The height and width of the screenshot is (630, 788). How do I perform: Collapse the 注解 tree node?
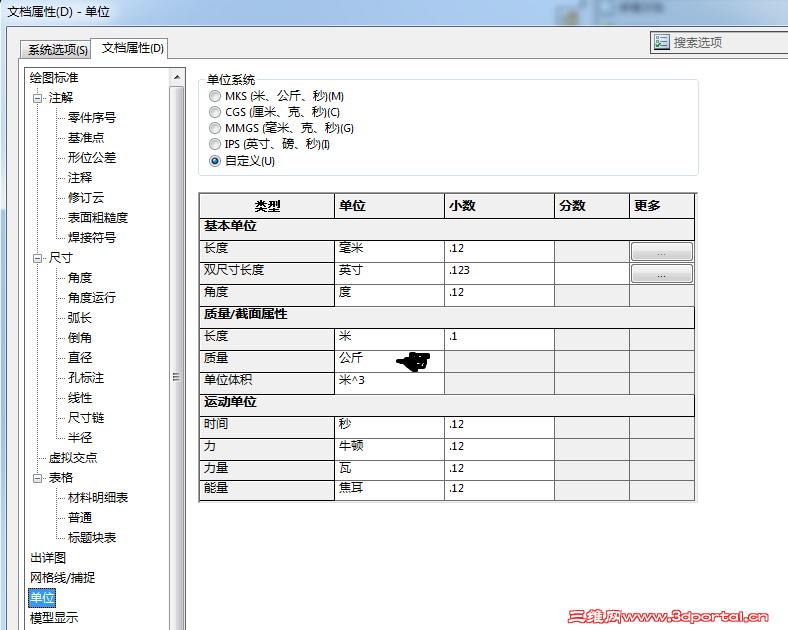38,98
